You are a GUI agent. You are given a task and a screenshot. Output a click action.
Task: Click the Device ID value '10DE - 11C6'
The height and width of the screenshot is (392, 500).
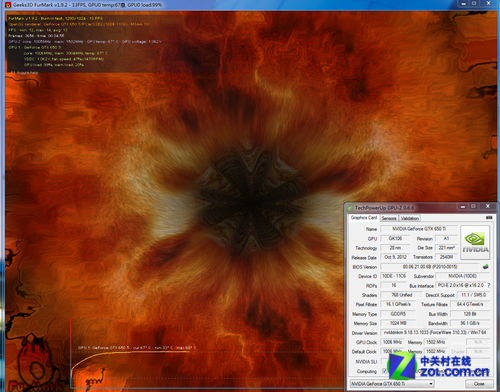(394, 276)
